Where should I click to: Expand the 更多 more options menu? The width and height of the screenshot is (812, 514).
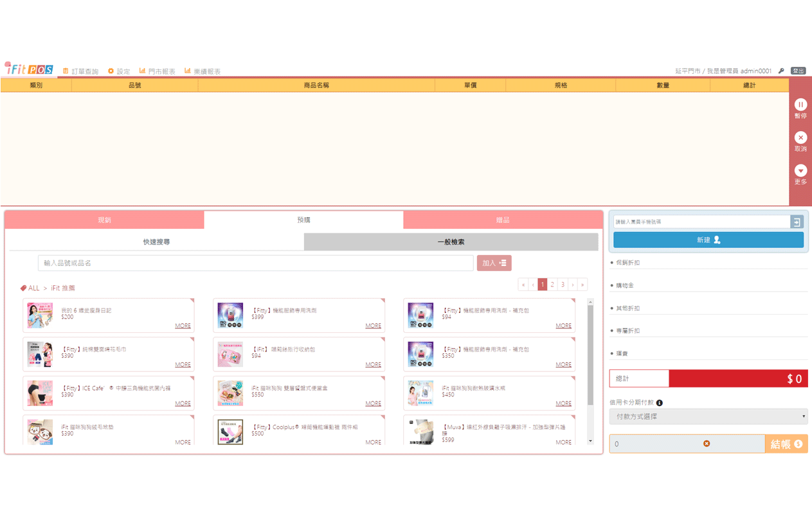pos(800,171)
